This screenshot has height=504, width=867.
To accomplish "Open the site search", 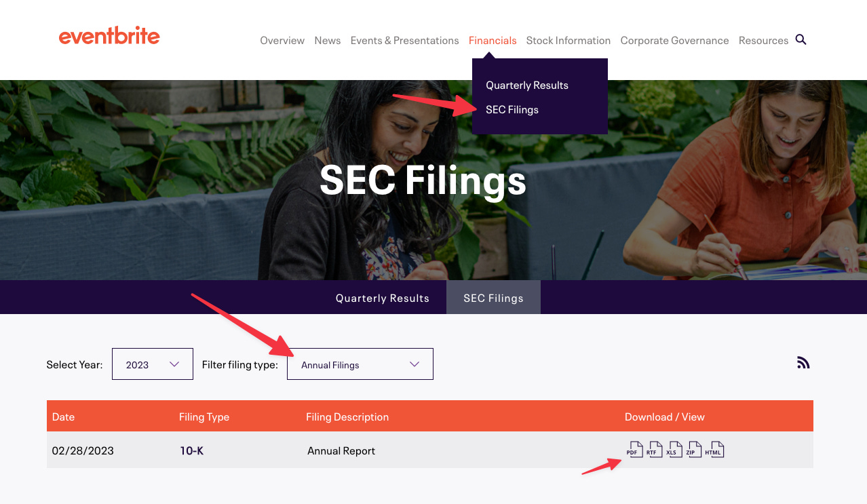I will pyautogui.click(x=801, y=40).
